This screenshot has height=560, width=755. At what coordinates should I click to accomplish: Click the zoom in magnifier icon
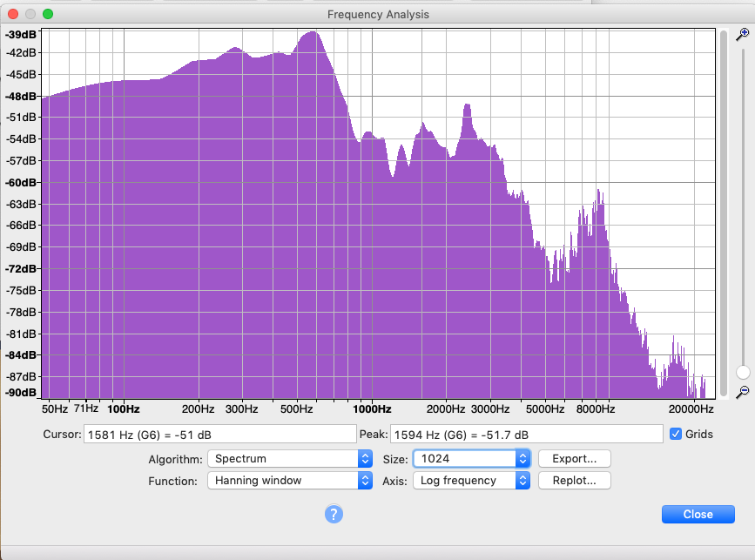(x=743, y=35)
